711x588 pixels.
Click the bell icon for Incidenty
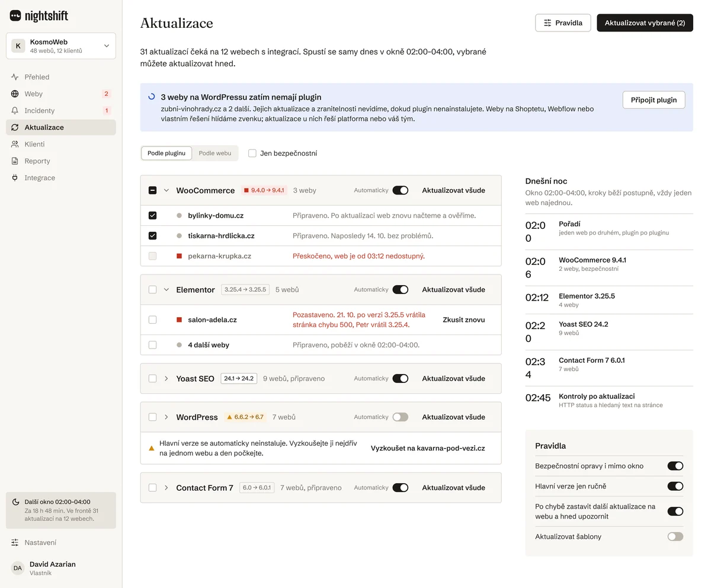coord(15,111)
